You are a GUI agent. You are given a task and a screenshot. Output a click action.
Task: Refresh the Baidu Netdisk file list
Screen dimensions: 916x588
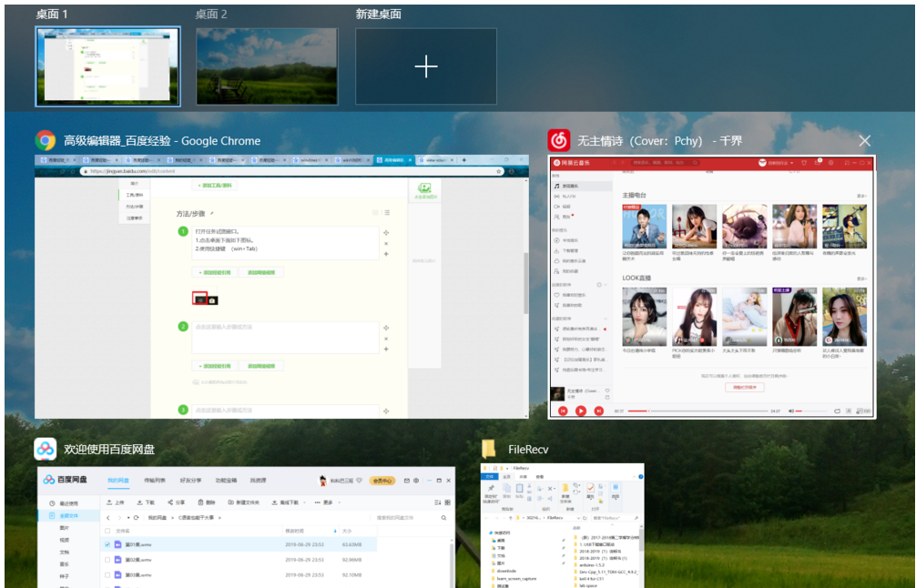136,518
